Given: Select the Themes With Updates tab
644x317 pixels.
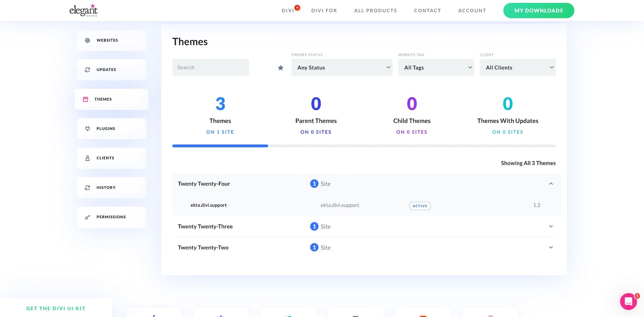Looking at the screenshot, I should click(x=508, y=115).
